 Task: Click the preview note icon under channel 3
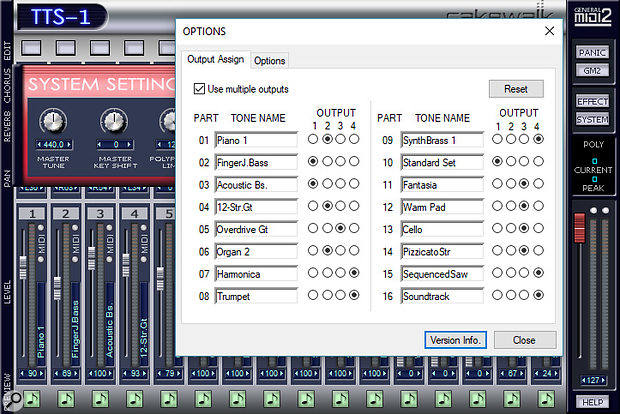point(100,399)
